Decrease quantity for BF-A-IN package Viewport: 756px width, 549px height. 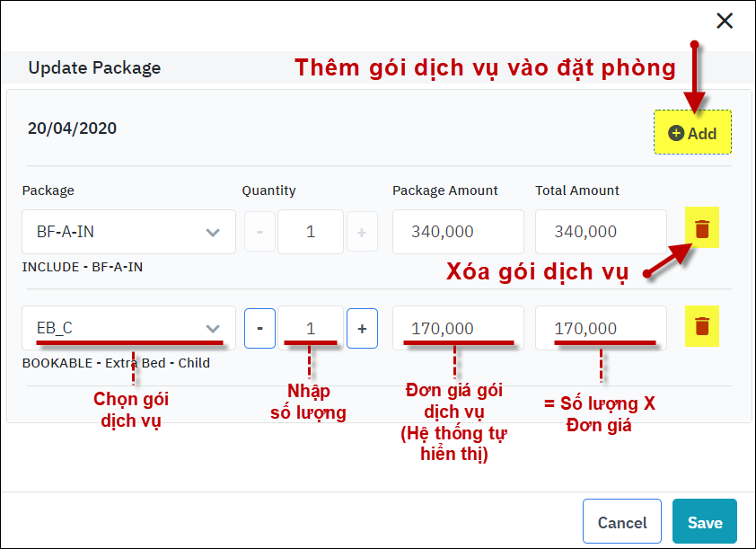click(259, 232)
